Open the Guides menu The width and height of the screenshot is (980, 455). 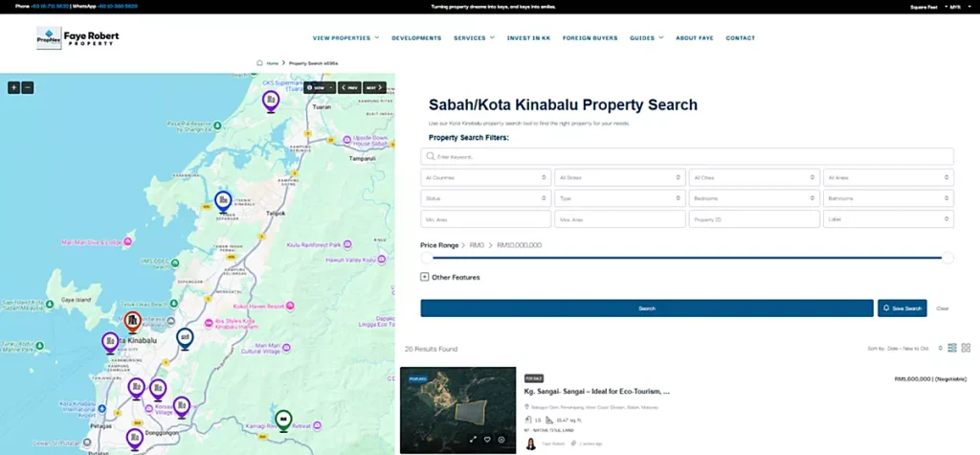(646, 37)
